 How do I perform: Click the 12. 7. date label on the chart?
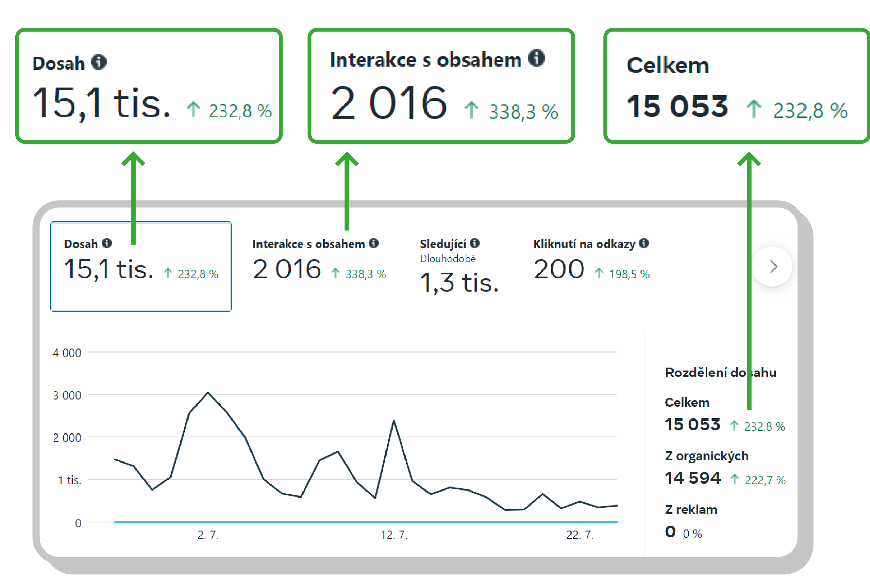tap(394, 535)
